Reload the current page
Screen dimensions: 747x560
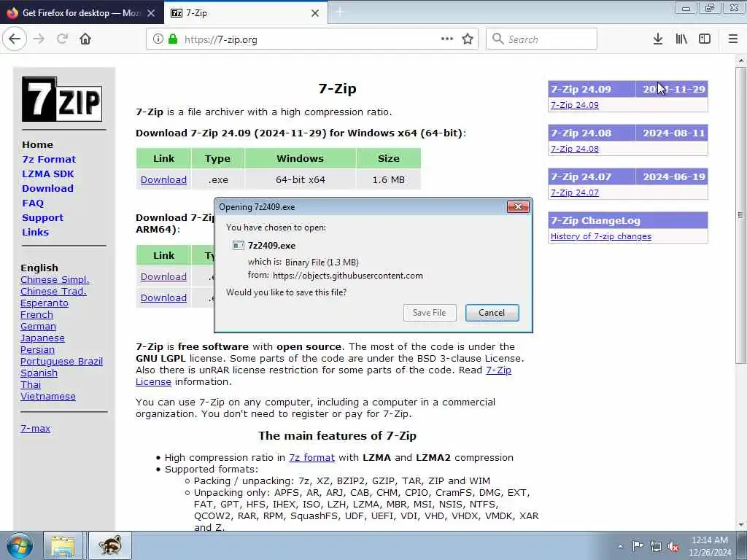click(x=62, y=39)
